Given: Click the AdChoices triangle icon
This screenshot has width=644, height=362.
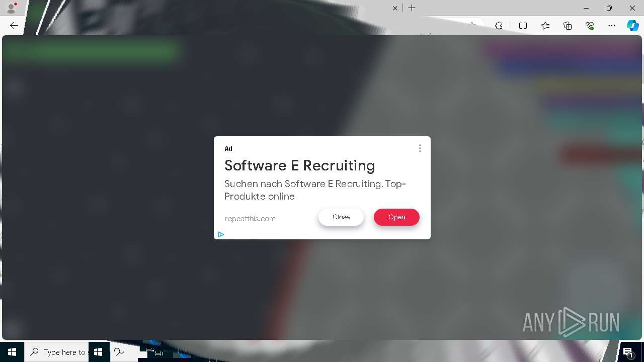Looking at the screenshot, I should (x=221, y=234).
